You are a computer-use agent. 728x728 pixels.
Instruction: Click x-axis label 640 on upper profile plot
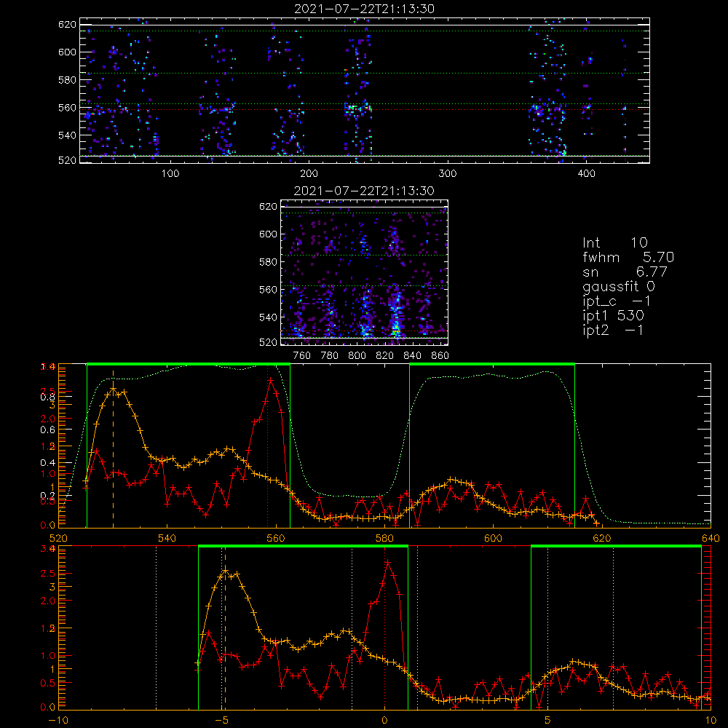pyautogui.click(x=711, y=538)
